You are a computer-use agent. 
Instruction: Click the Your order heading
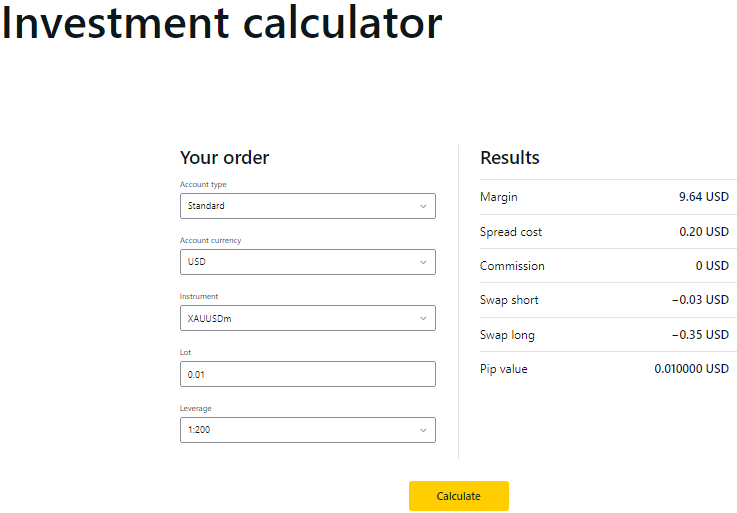(224, 157)
